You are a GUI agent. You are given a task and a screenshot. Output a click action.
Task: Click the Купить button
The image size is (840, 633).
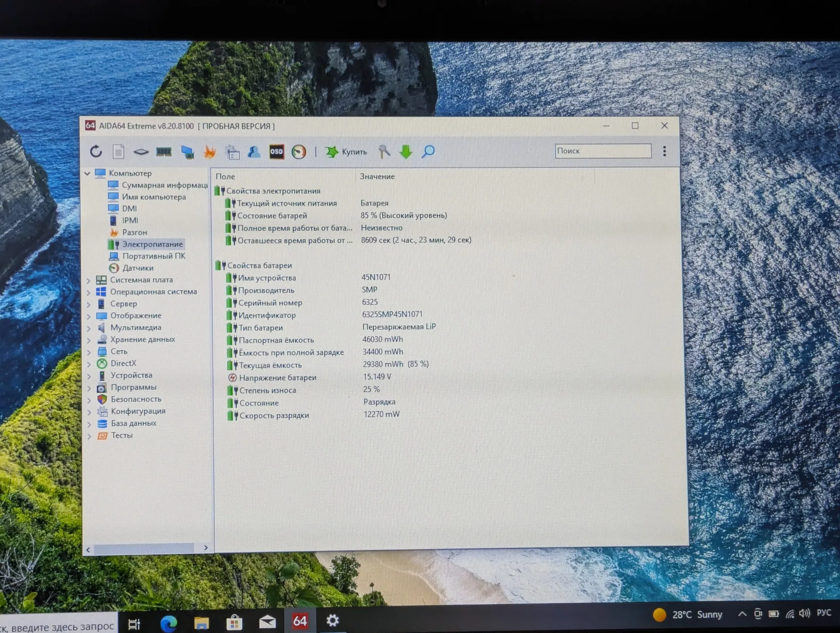click(x=346, y=152)
